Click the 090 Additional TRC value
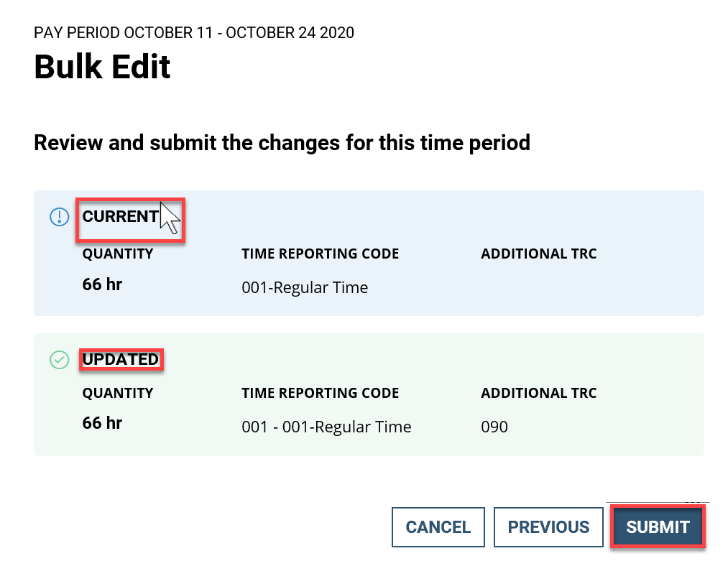Screen dimensions: 728x571 coord(493,426)
